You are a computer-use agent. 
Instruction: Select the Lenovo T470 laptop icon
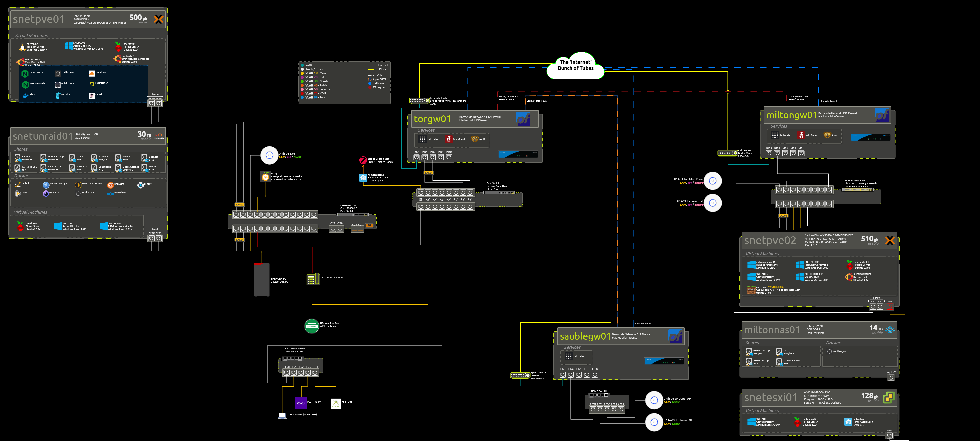click(x=282, y=416)
